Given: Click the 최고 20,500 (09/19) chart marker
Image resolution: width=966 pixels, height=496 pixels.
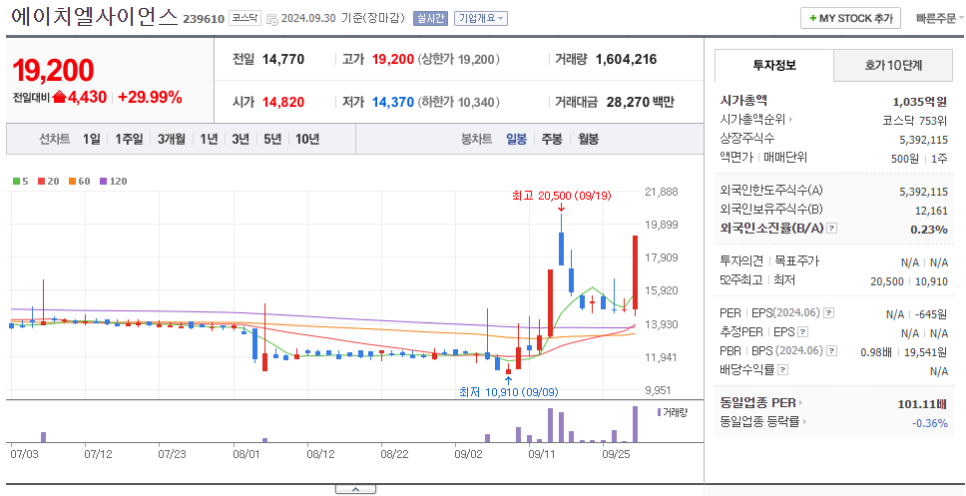Looking at the screenshot, I should point(561,197).
